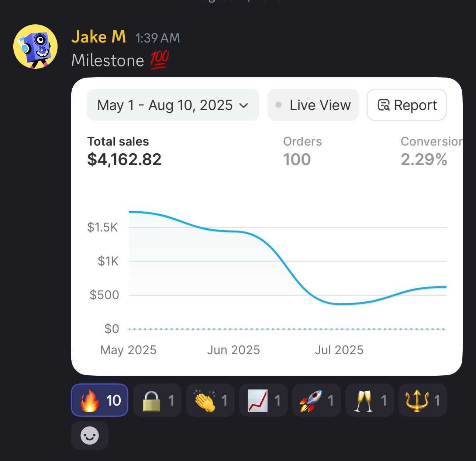Open the add reaction smiley picker
476x461 pixels.
coord(90,436)
